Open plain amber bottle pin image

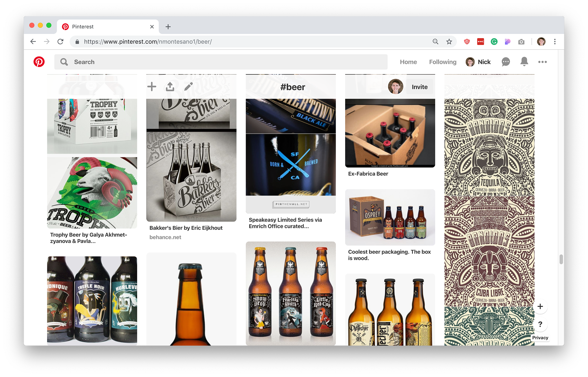[x=191, y=299]
